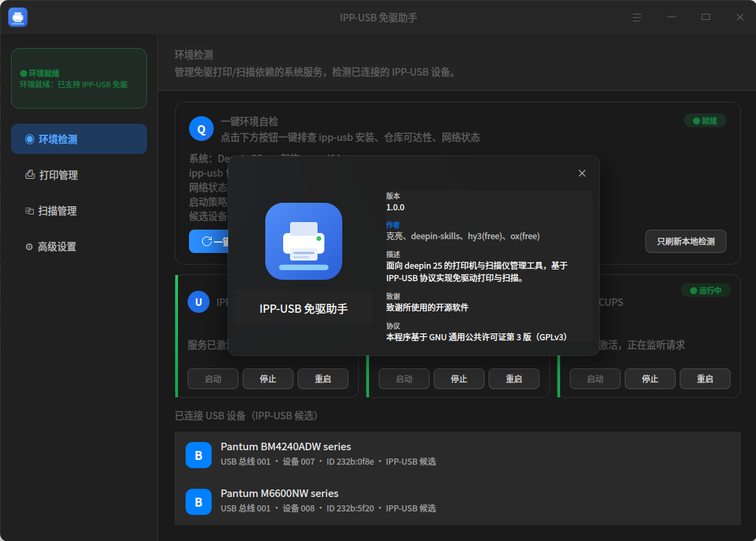756x541 pixels.
Task: Switch to the 环境检测 page in the sidebar
Action: click(79, 139)
